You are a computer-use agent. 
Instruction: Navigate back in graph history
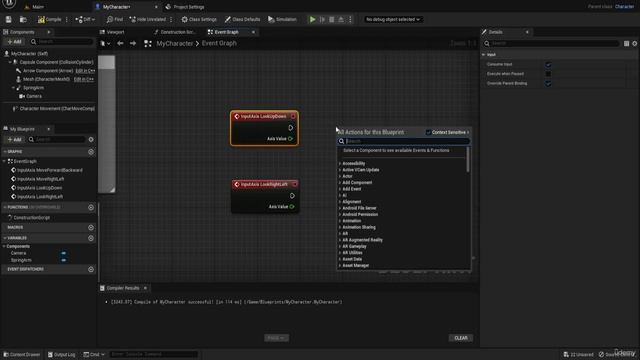click(120, 43)
